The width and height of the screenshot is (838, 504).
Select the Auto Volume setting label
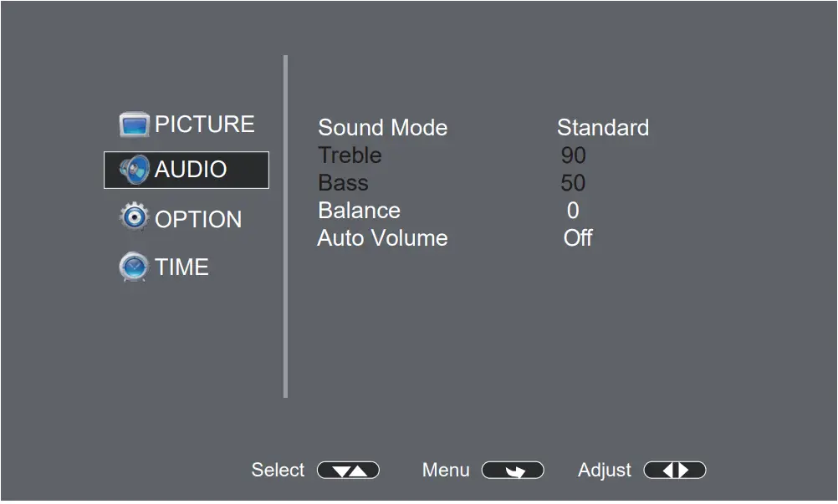(x=382, y=238)
